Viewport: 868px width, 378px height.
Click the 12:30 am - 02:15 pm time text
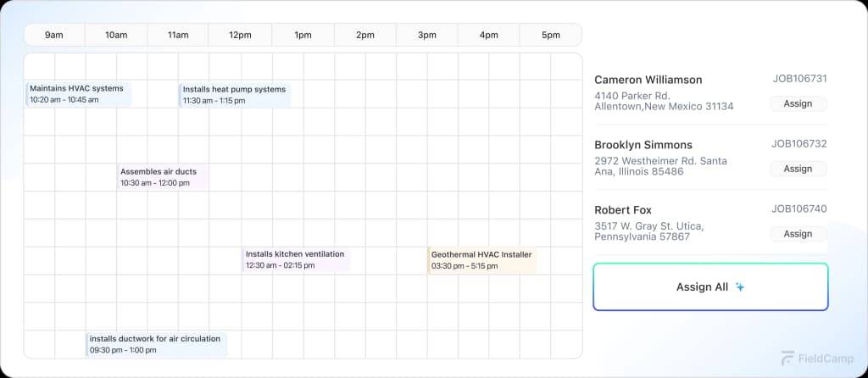click(x=280, y=265)
